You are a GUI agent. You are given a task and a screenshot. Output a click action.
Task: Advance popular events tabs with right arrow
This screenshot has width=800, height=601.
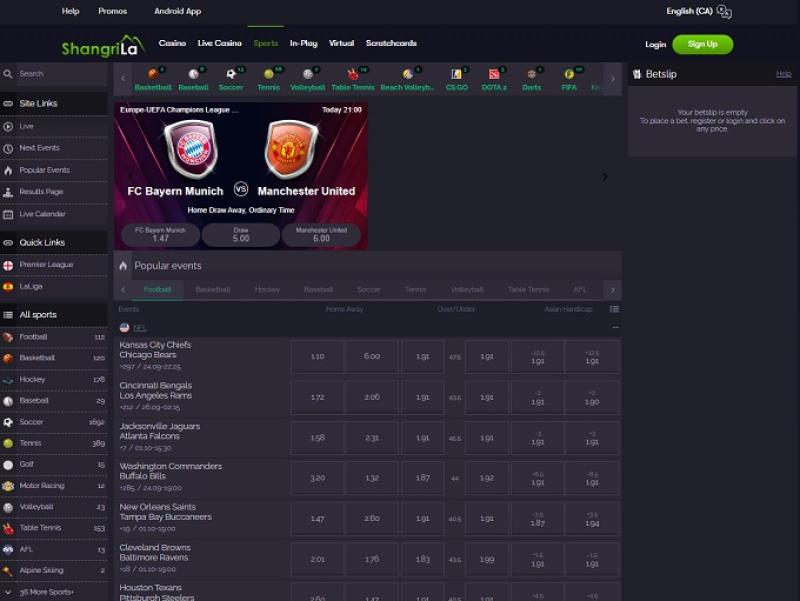coord(613,290)
